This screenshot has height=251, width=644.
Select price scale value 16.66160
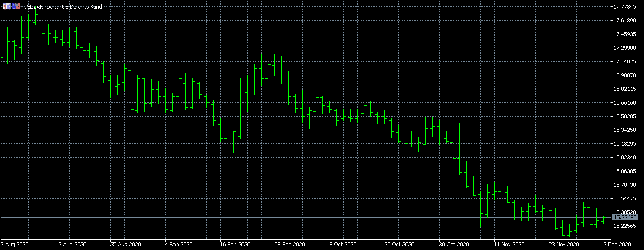click(624, 102)
